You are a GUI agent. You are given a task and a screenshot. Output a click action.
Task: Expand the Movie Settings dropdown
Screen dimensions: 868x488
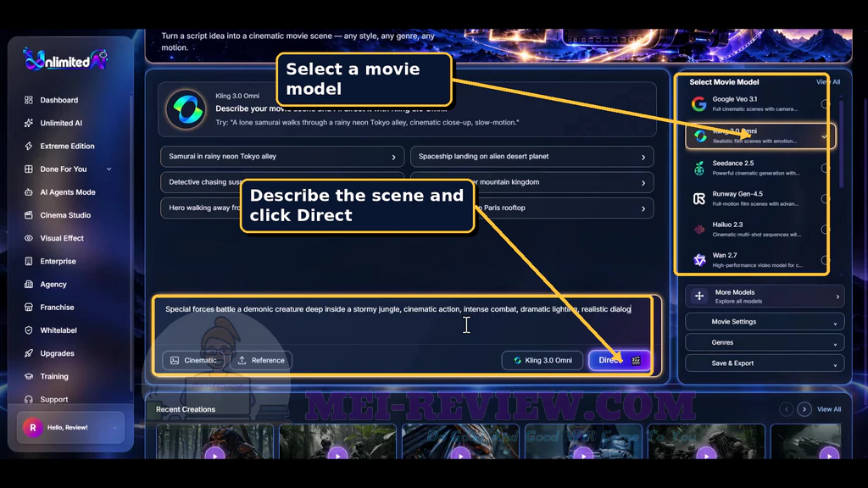click(765, 322)
